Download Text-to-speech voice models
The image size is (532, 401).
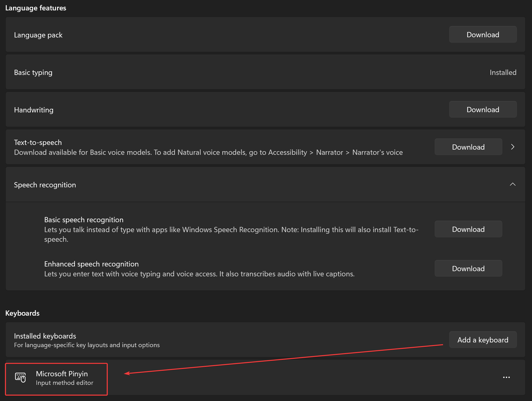pyautogui.click(x=468, y=147)
